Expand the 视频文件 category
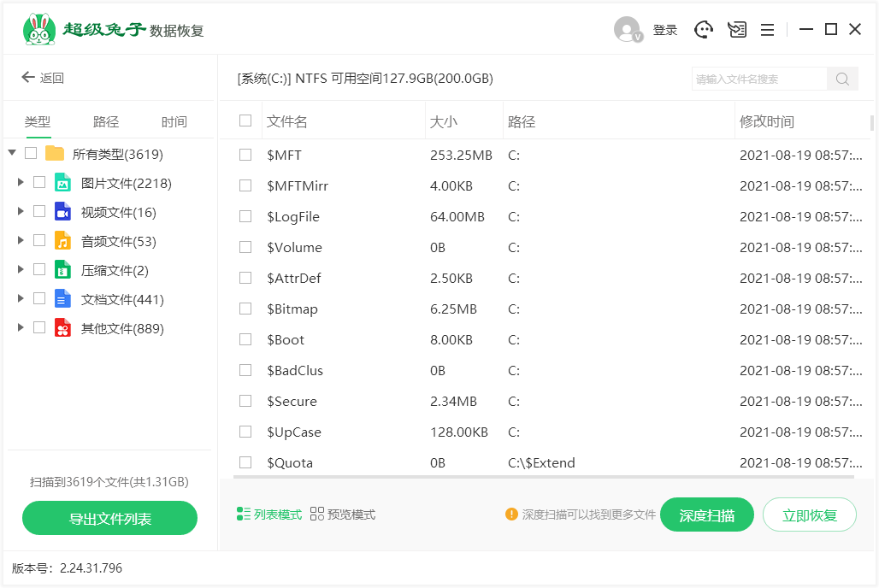Screen dimensions: 879x588 click(x=21, y=211)
